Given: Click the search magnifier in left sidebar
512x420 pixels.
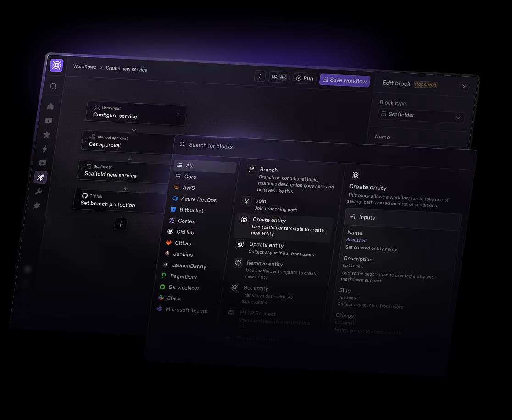Looking at the screenshot, I should 53,87.
